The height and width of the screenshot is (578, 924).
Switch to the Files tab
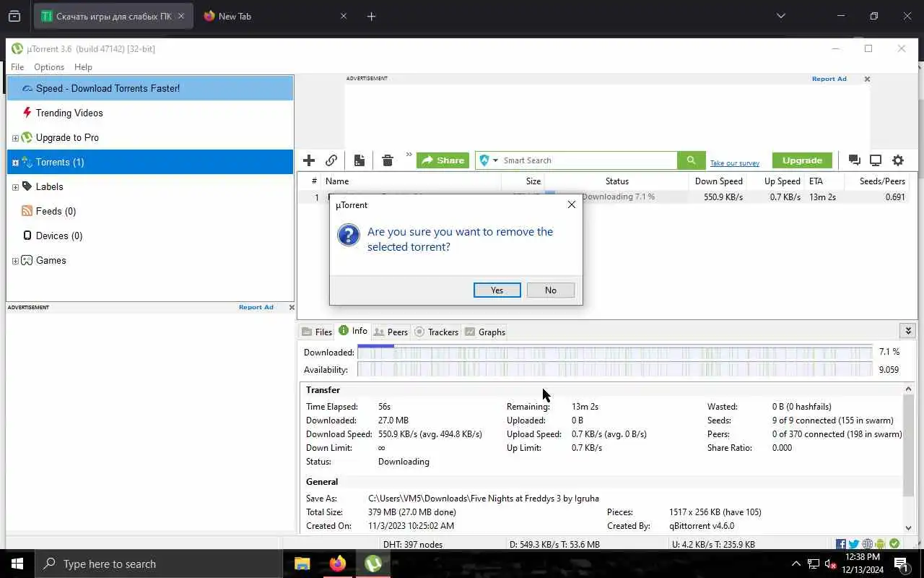[317, 332]
